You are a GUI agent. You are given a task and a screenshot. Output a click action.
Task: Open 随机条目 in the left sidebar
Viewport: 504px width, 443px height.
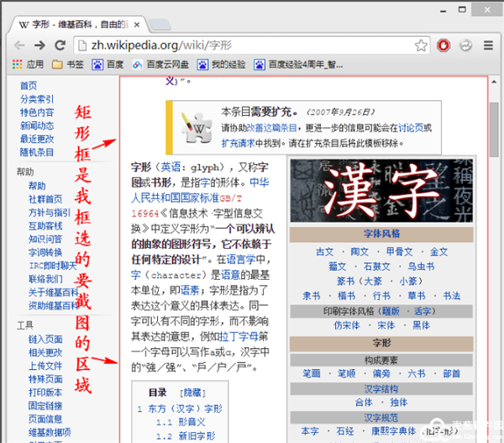point(37,152)
